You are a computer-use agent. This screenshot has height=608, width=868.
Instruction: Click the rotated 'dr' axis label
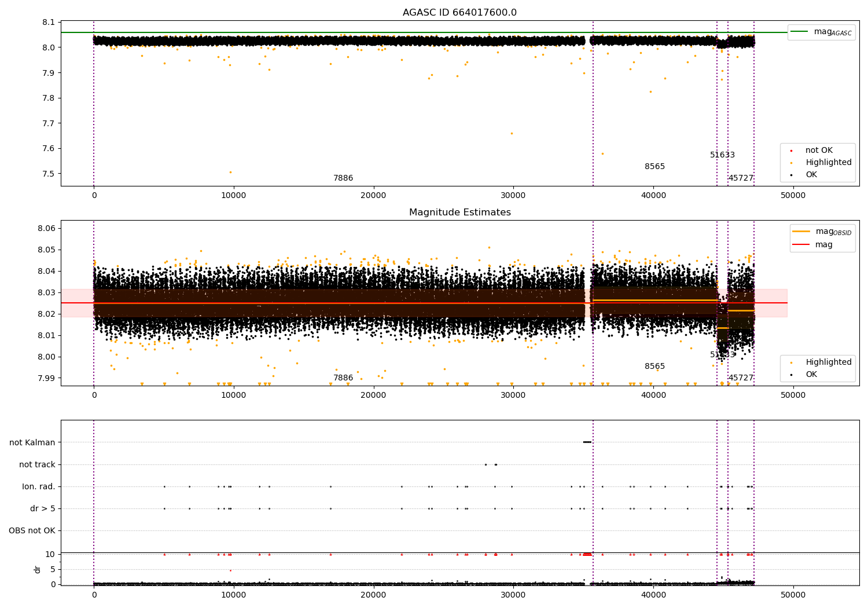[37, 569]
